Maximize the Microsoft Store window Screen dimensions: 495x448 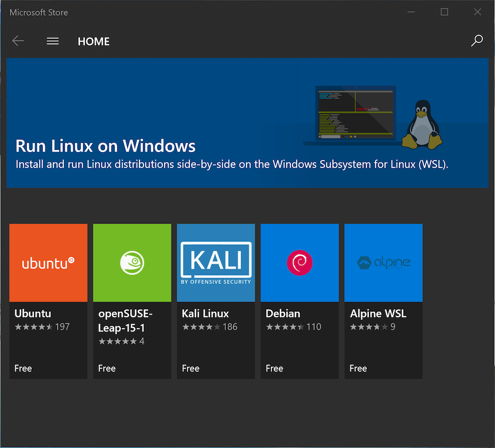444,12
